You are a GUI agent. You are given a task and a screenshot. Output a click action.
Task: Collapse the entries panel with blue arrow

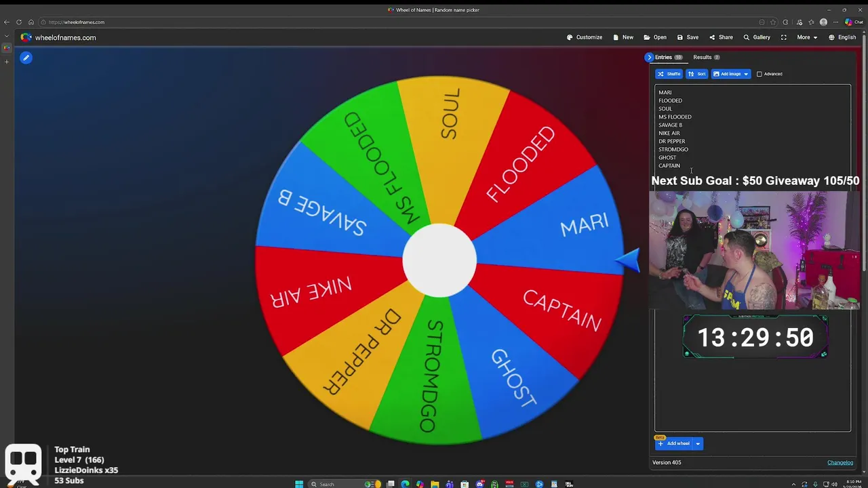pyautogui.click(x=649, y=58)
